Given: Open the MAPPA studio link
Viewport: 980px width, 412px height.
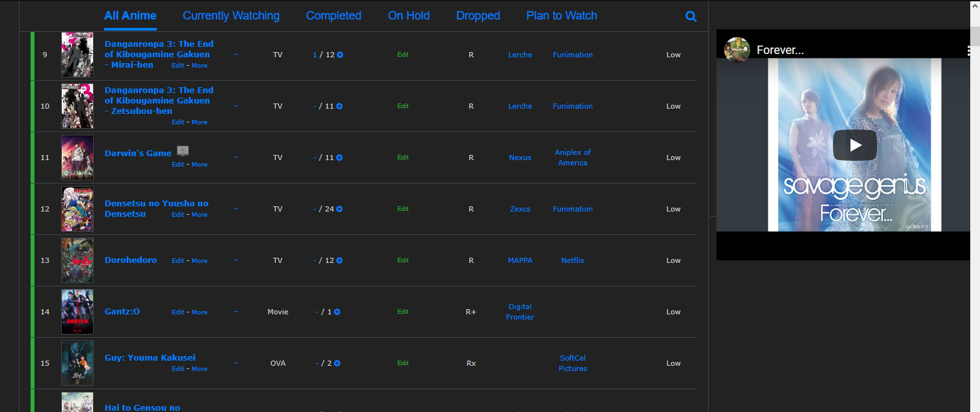Looking at the screenshot, I should pyautogui.click(x=520, y=260).
